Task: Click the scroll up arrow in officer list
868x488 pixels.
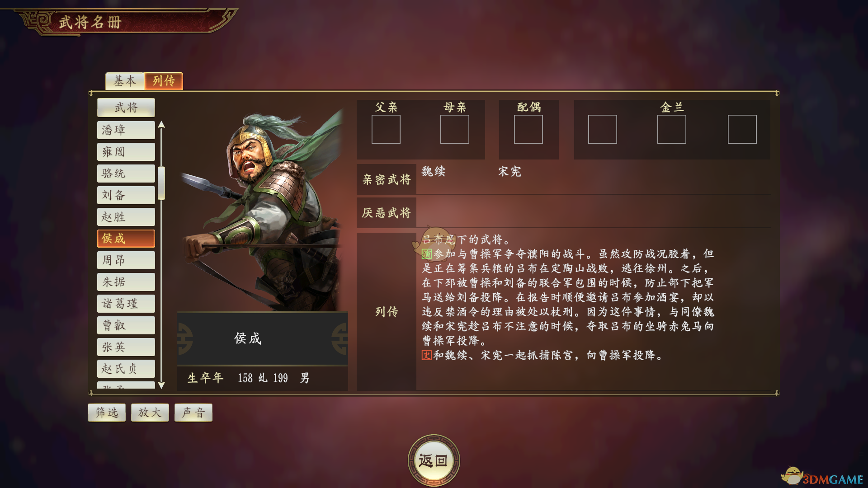Action: pyautogui.click(x=161, y=125)
